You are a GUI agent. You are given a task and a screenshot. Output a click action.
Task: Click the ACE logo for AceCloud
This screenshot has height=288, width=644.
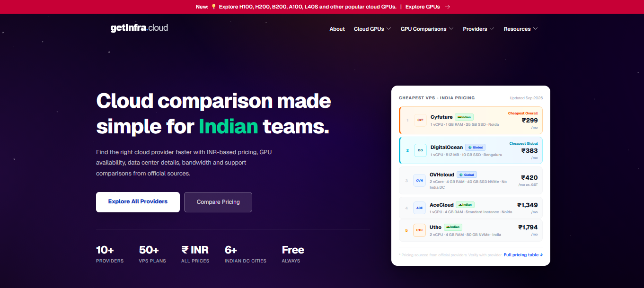(x=419, y=208)
